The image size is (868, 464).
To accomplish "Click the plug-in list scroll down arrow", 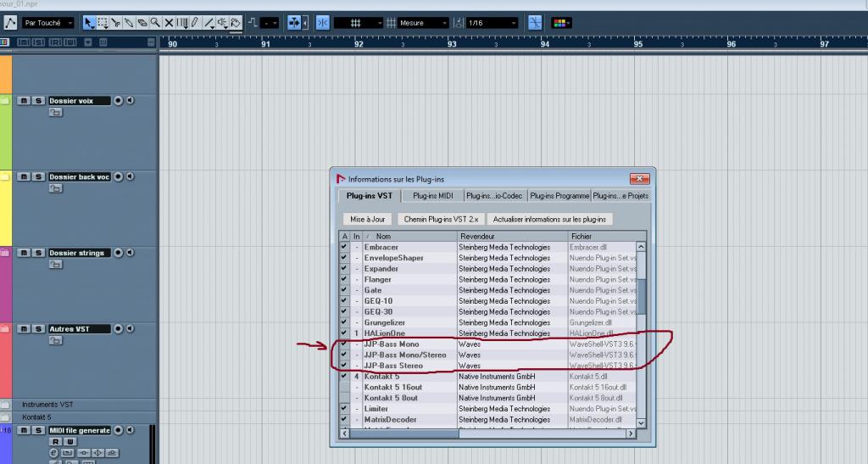I will [641, 423].
